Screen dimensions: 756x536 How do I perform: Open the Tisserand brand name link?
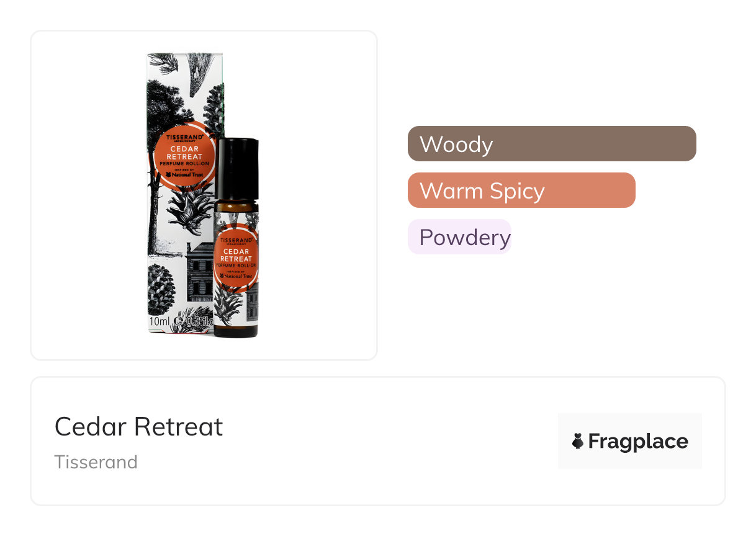click(96, 462)
